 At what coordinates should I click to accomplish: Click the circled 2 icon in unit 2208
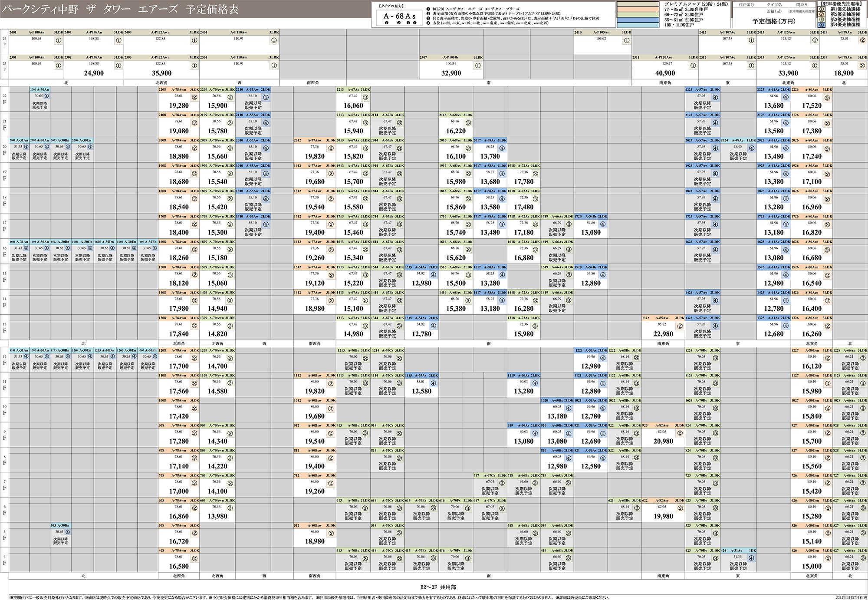[x=194, y=98]
